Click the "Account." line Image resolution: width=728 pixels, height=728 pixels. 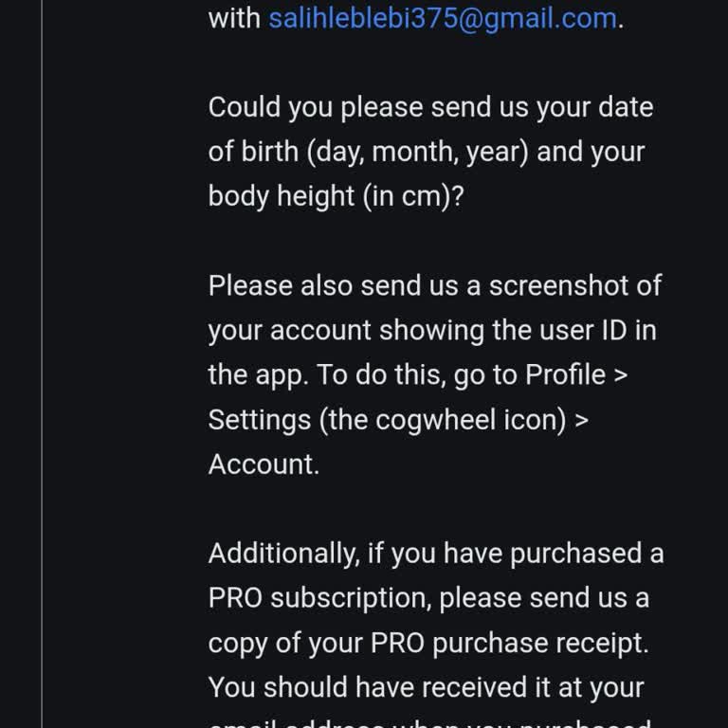click(x=264, y=464)
